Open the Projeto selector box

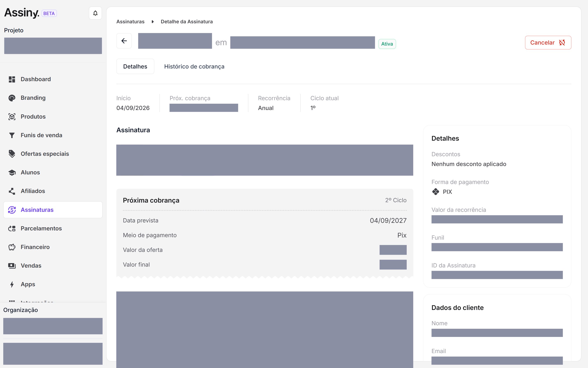pos(53,46)
